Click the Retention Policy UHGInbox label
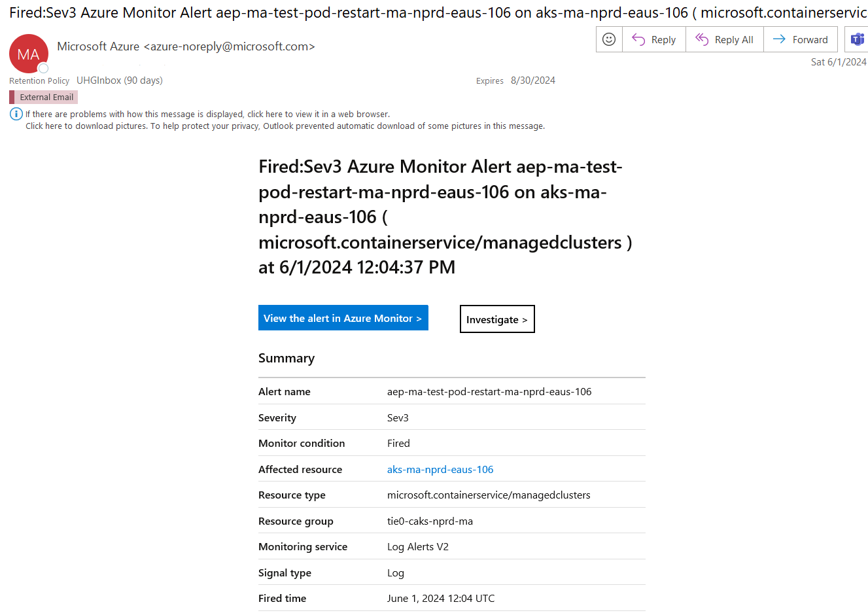This screenshot has height=615, width=868. point(119,80)
